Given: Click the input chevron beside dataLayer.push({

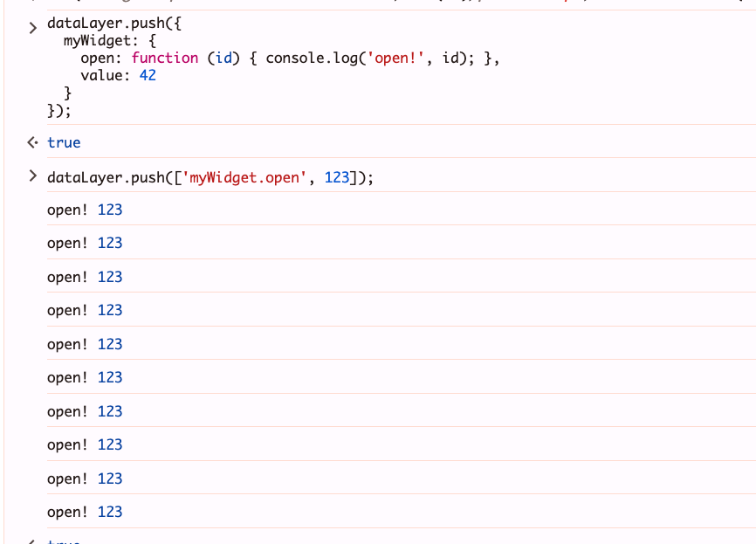Looking at the screenshot, I should (33, 28).
